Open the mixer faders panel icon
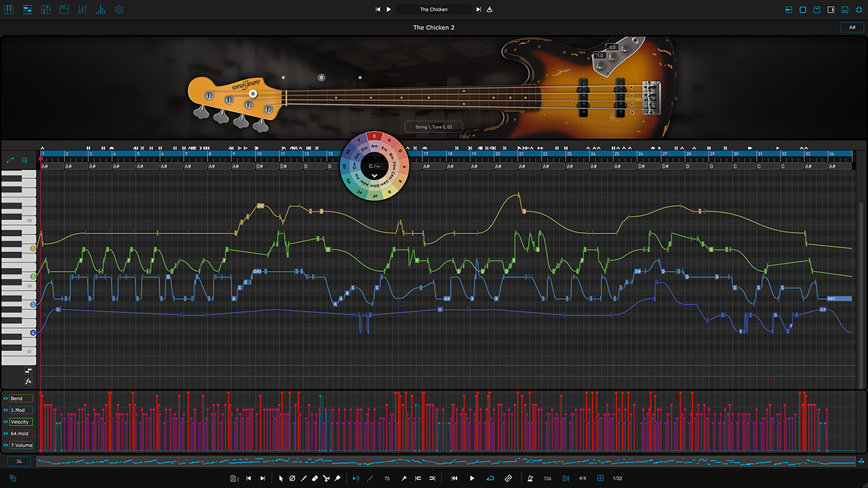The width and height of the screenshot is (868, 488). (83, 9)
